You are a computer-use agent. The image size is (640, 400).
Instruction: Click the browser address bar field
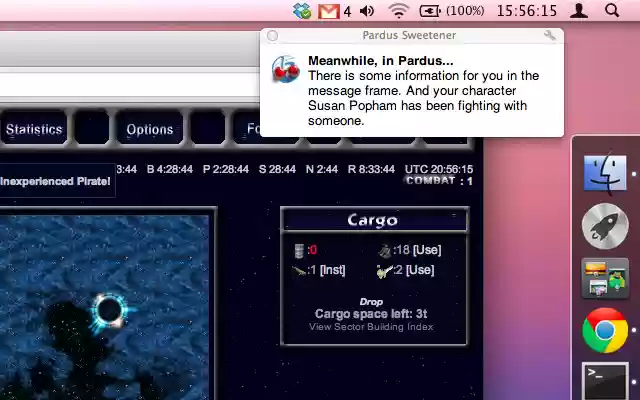click(129, 85)
